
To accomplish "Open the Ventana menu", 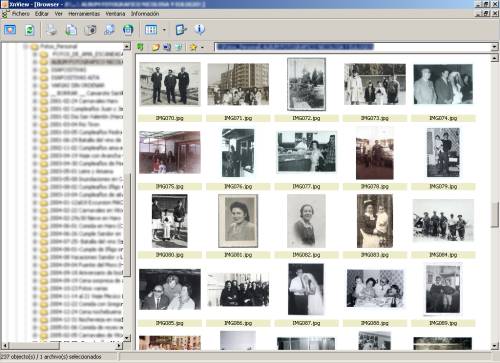I will tap(115, 14).
